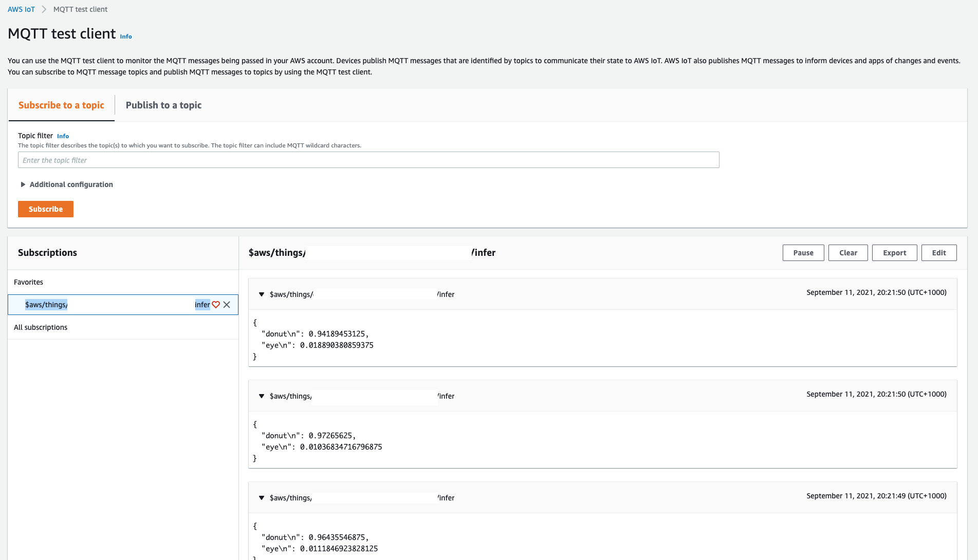This screenshot has width=978, height=560.
Task: Click the $aws/things /infer topic heading
Action: tap(372, 253)
